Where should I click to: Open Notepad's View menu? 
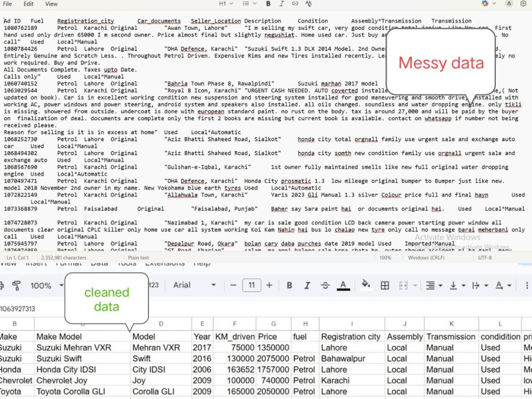click(x=51, y=4)
